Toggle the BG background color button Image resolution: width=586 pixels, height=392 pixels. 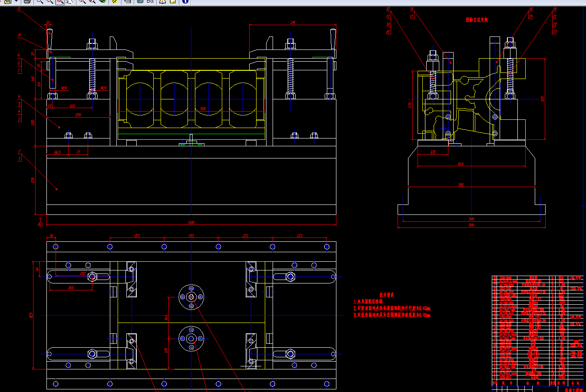(150, 2)
